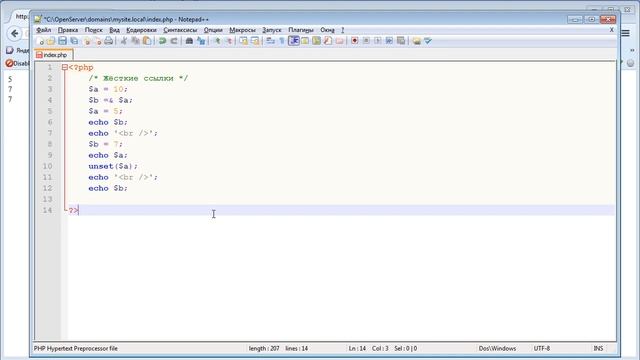Viewport: 640px width, 360px height.
Task: Click the Save Recorded Macro icon
Action: coord(401,41)
